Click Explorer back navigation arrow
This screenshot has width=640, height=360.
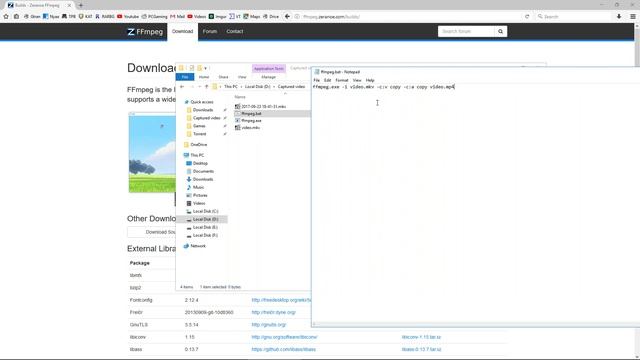182,87
